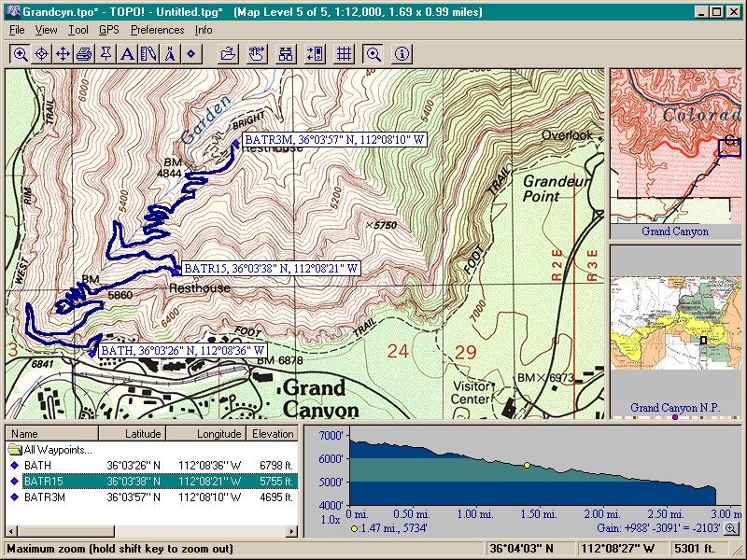747x560 pixels.
Task: Select the BATR3M waypoint row
Action: (x=151, y=497)
